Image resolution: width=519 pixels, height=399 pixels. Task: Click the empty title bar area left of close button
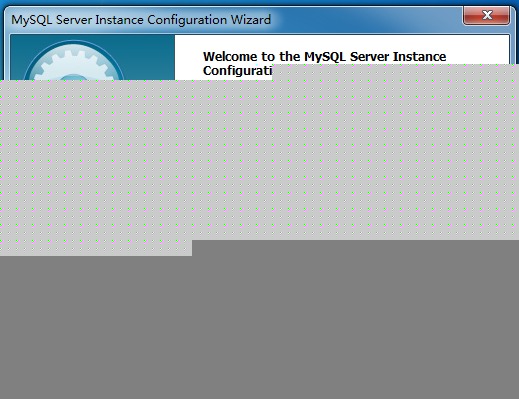(367, 19)
